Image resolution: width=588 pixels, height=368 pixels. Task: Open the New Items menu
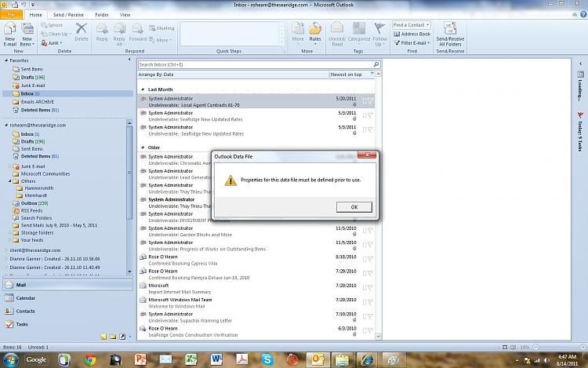(x=27, y=35)
